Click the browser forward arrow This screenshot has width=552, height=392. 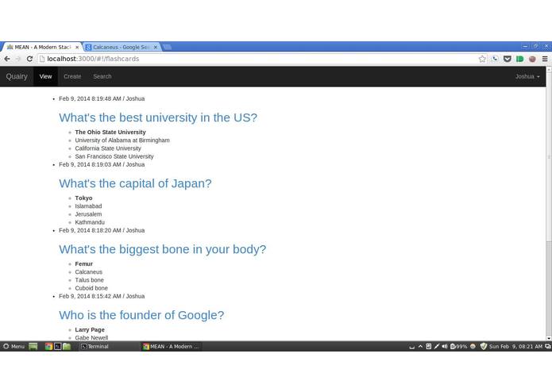18,59
